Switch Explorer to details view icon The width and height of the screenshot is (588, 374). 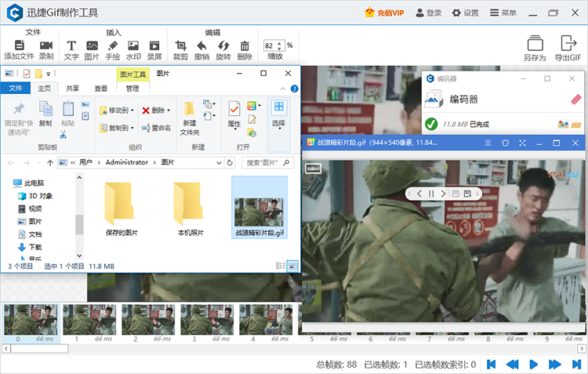[x=280, y=266]
